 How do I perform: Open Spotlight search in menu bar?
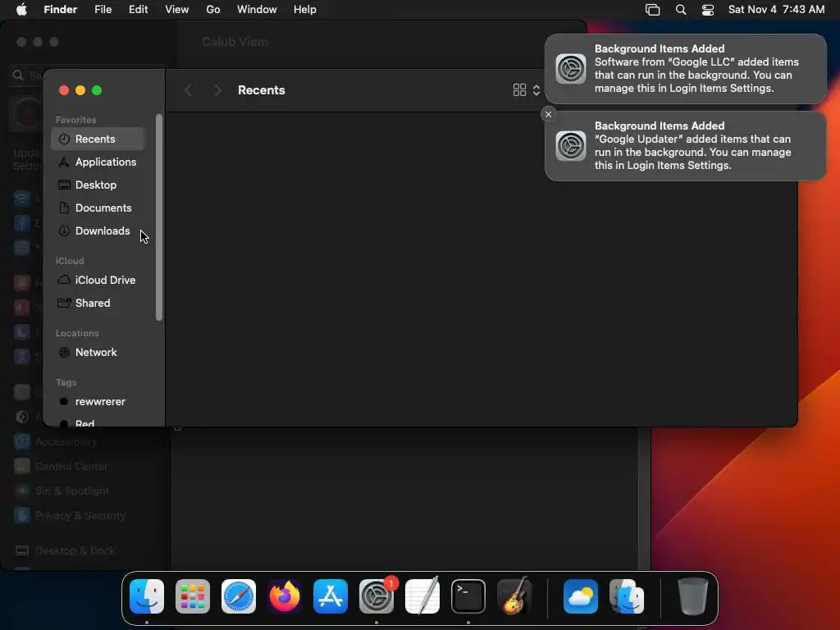pos(681,10)
